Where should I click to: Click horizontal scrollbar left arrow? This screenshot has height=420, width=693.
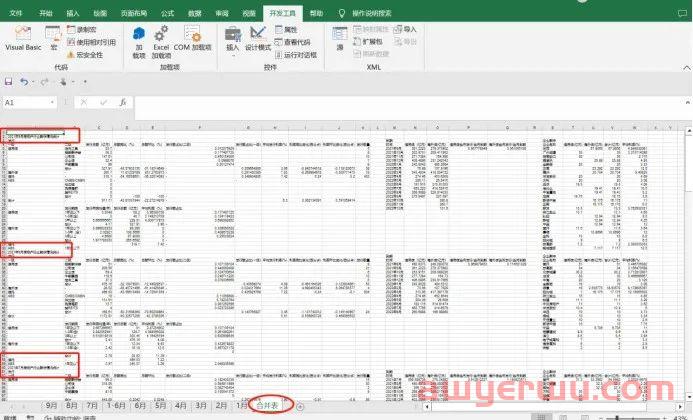tap(427, 406)
